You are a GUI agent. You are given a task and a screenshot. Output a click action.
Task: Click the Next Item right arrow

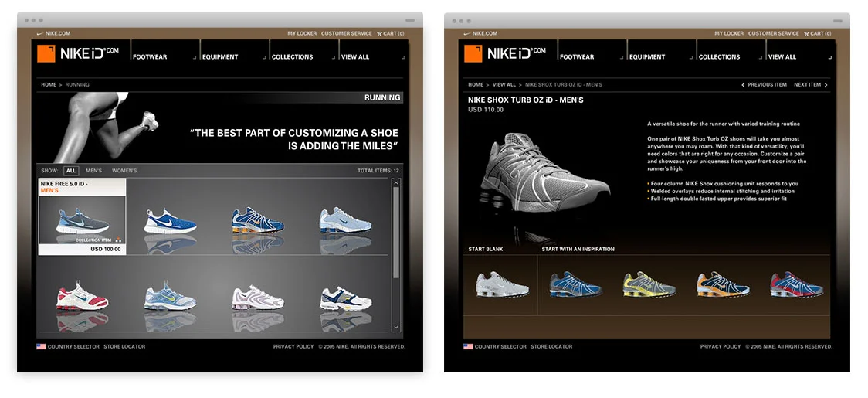(826, 85)
